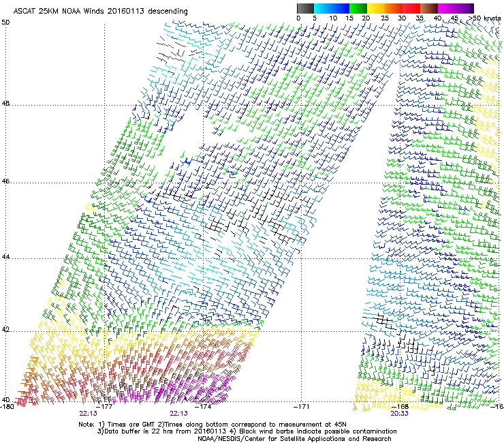Click the ASCAT 25KM NOAA Winds title
This screenshot has width=504, height=443.
click(x=100, y=11)
